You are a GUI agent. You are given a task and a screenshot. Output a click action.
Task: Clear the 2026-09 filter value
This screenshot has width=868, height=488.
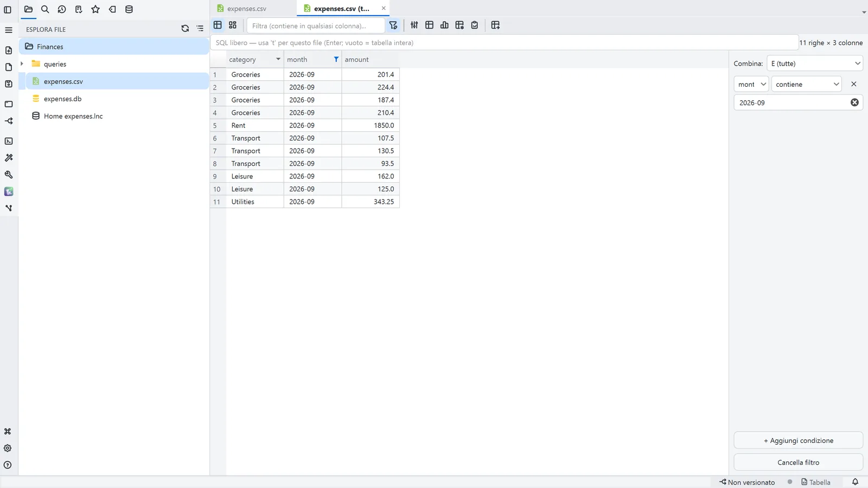click(x=854, y=102)
